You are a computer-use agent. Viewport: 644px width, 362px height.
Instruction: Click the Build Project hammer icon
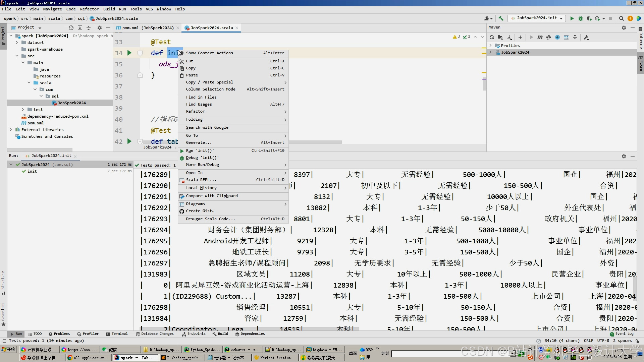click(501, 18)
